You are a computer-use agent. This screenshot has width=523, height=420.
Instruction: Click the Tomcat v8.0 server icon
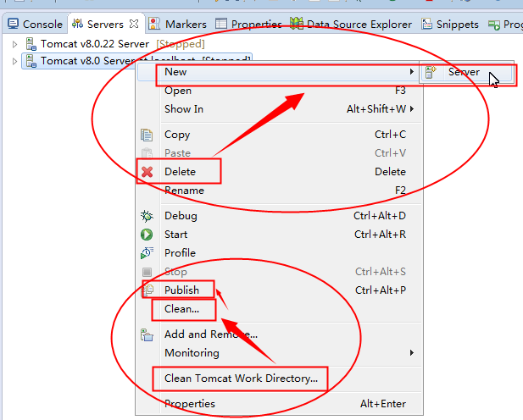[31, 61]
